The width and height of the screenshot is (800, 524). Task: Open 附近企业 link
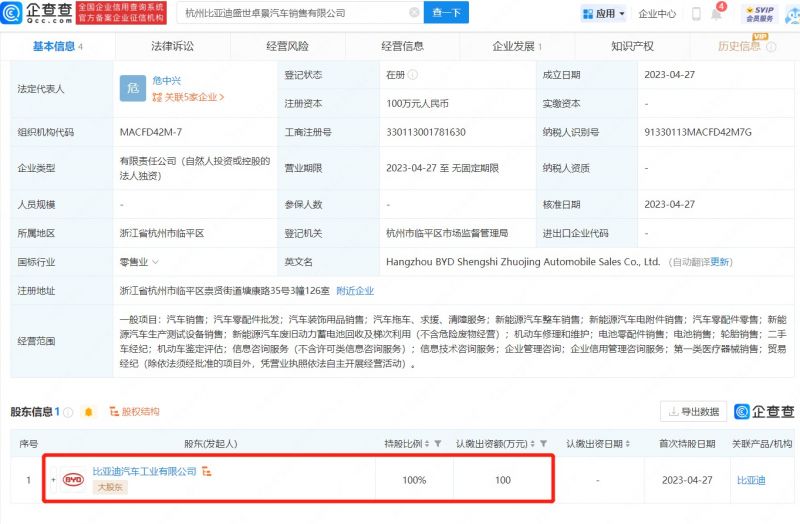coord(355,291)
